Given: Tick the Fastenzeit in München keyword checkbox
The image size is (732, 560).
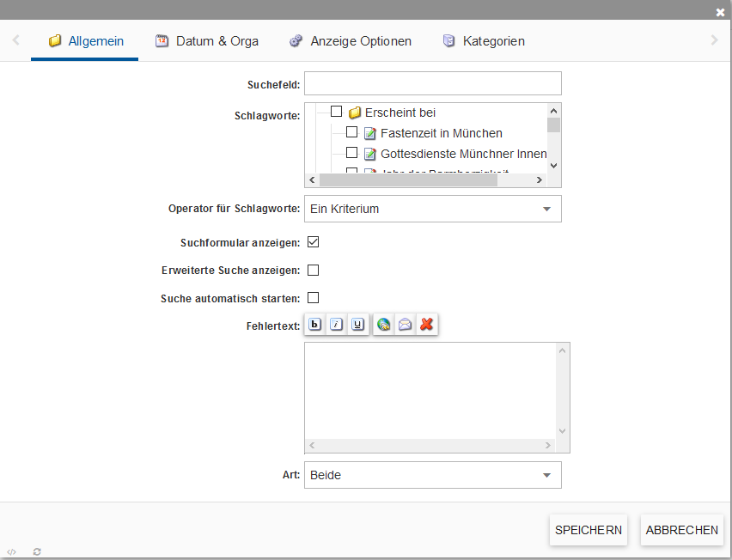Looking at the screenshot, I should click(x=352, y=132).
